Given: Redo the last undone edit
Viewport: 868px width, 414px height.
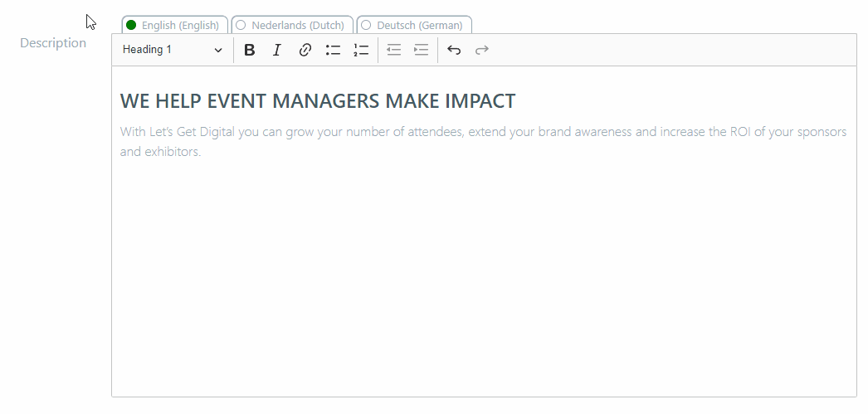Looking at the screenshot, I should (481, 50).
